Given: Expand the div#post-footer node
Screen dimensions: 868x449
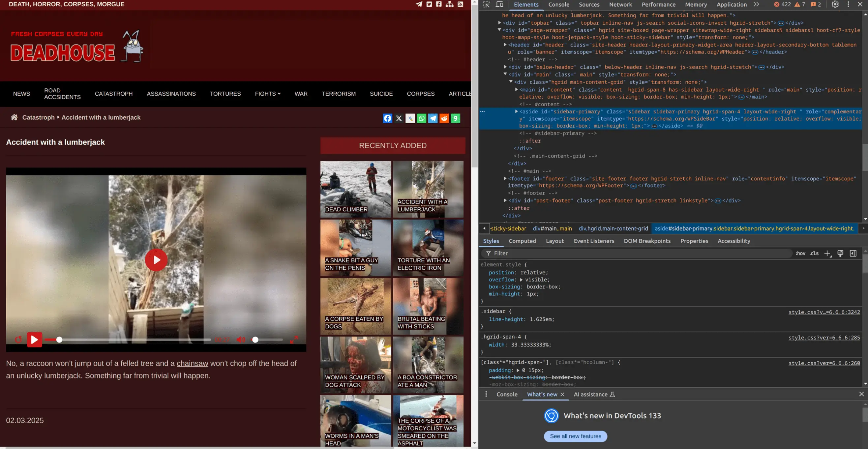Looking at the screenshot, I should 505,200.
